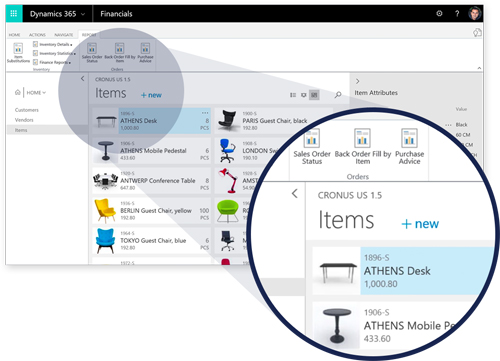The image size is (500, 361).
Task: Click the red desk lamp thumbnail
Action: 228,181
